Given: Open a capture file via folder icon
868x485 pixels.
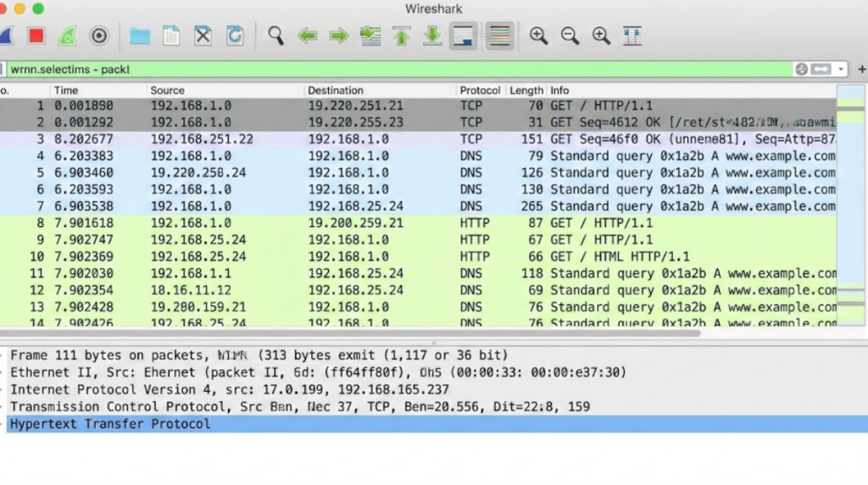Looking at the screenshot, I should coord(140,36).
